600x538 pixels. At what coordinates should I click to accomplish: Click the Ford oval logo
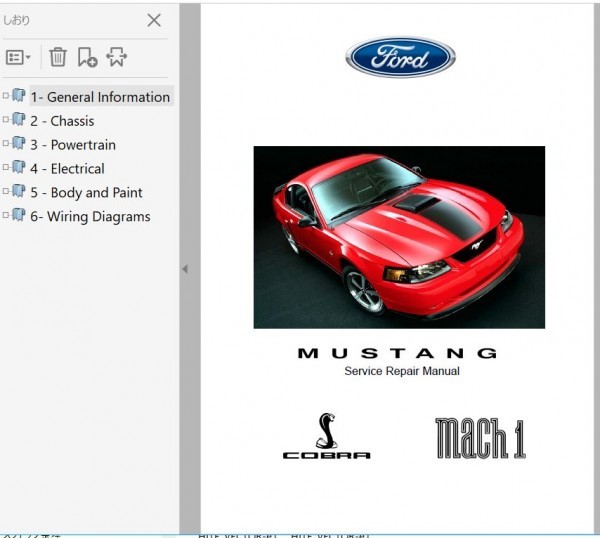pyautogui.click(x=400, y=57)
